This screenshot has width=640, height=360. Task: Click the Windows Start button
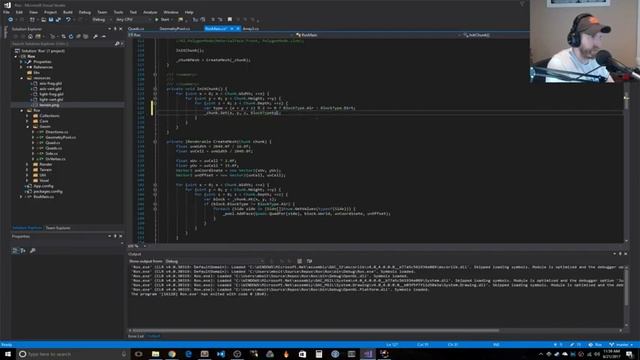tap(8, 354)
